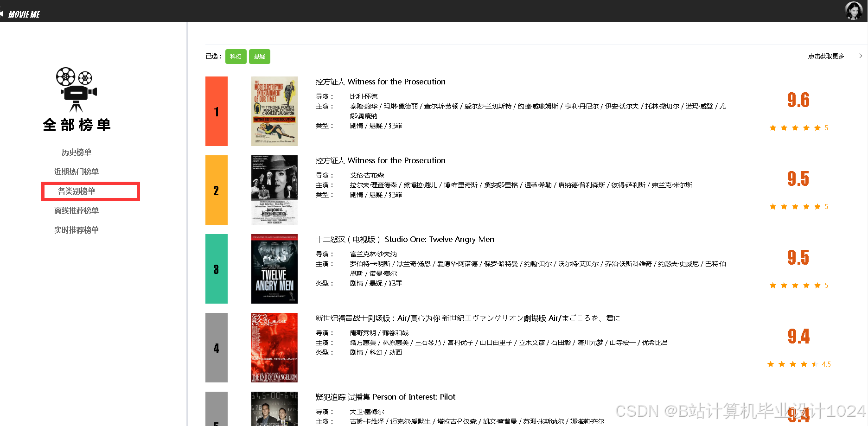Click the 十二怒汉 Studio One title

[405, 239]
